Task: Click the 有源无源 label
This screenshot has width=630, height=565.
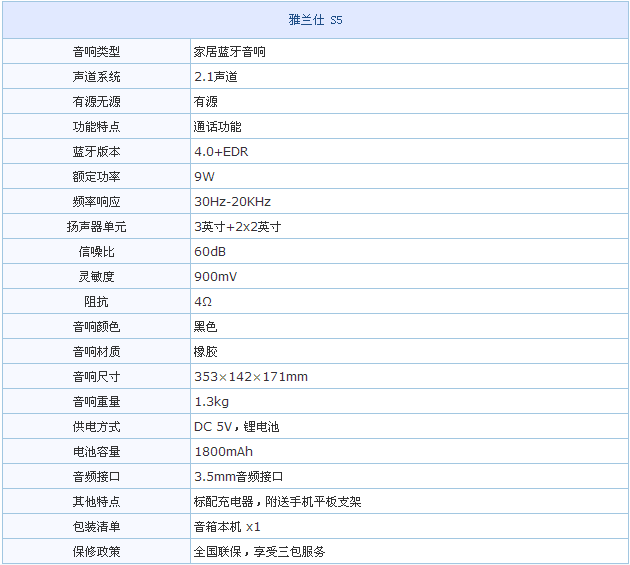Action: (96, 102)
